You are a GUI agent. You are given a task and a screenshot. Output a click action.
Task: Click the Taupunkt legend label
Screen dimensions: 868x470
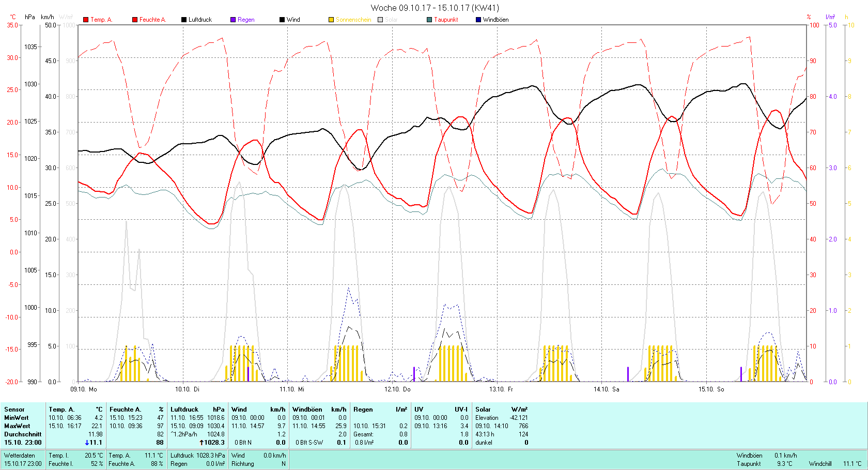click(446, 20)
